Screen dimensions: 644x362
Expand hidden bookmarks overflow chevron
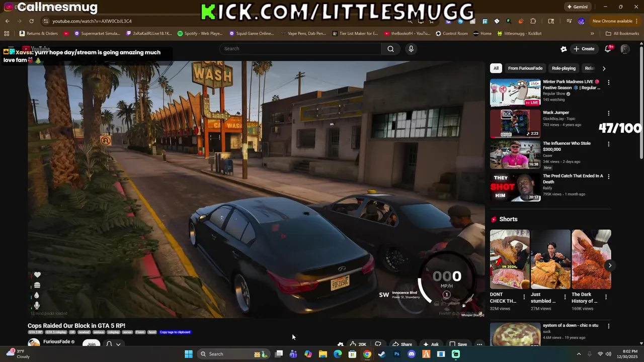point(592,34)
